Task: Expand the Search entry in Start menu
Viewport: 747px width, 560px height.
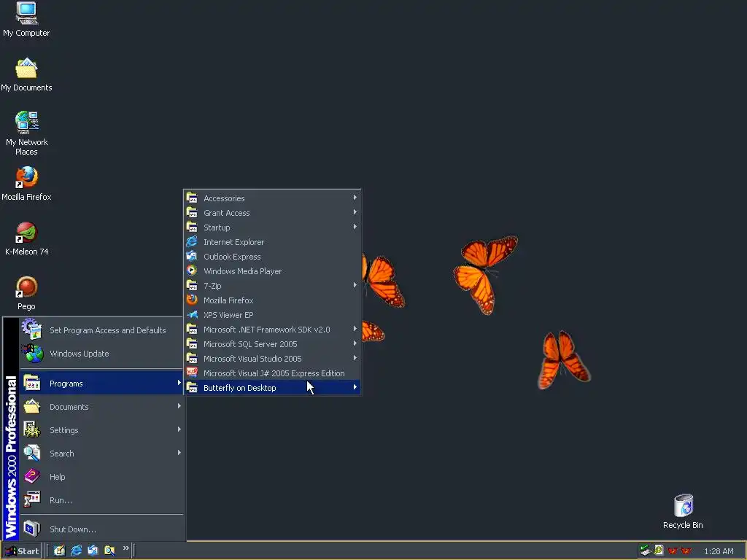Action: 101,454
